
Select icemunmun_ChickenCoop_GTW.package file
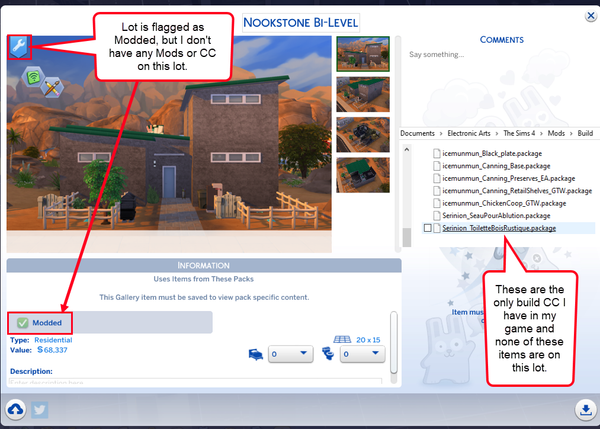tap(504, 204)
